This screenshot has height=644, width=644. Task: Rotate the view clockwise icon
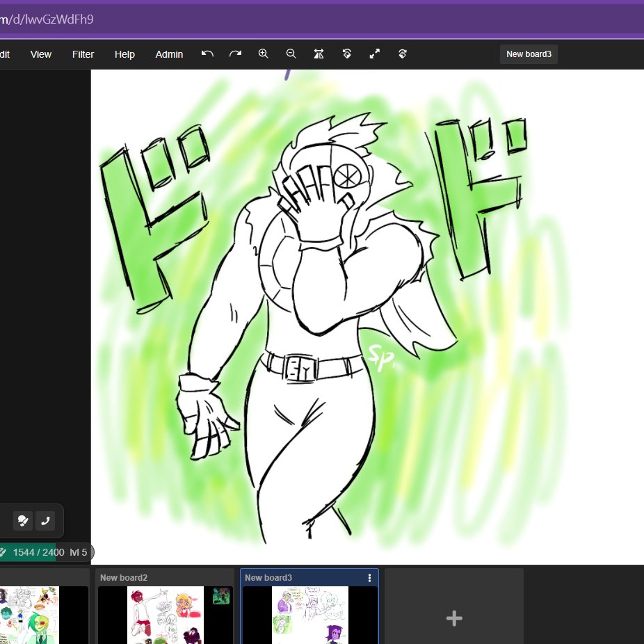403,54
